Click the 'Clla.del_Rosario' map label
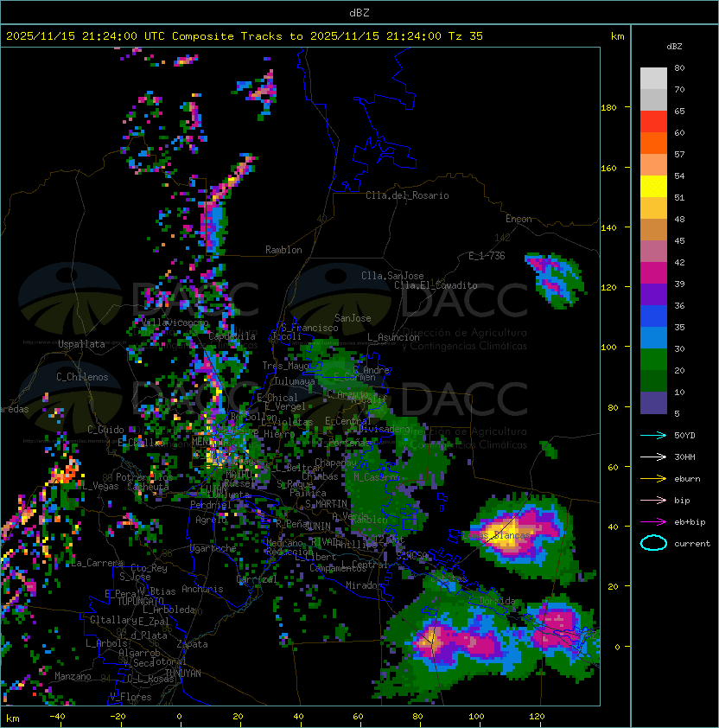Screen dimensions: 719x728 pos(407,195)
